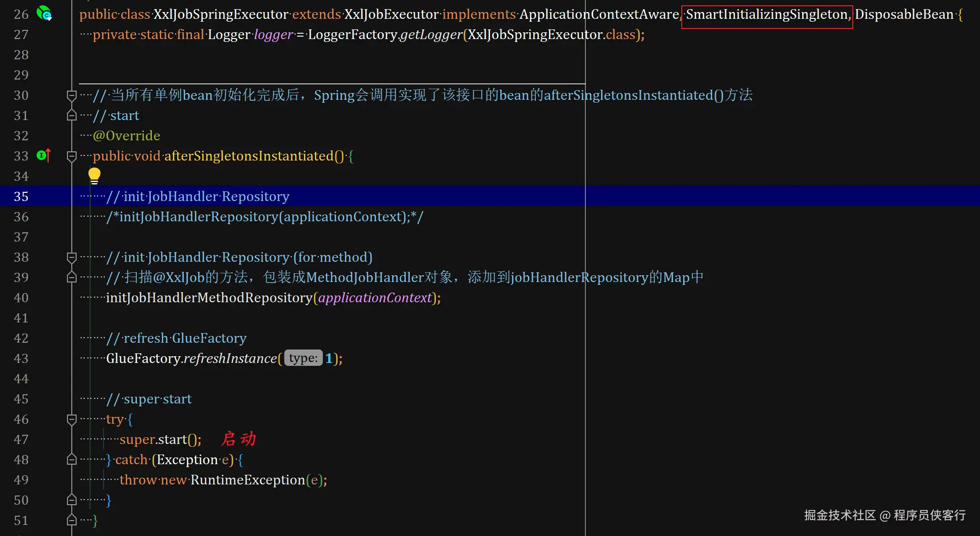This screenshot has width=980, height=536.
Task: Click the @Override annotation
Action: point(126,136)
